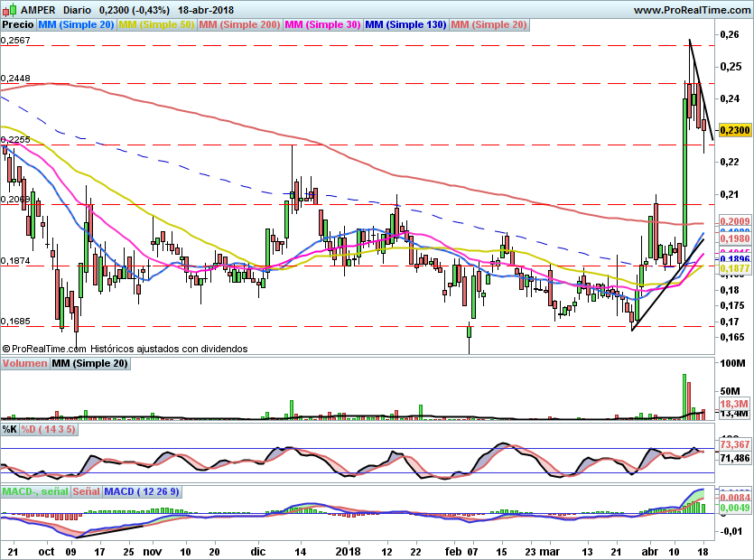This screenshot has width=754, height=560.
Task: Click the Señal label in MACD panel
Action: tap(87, 492)
